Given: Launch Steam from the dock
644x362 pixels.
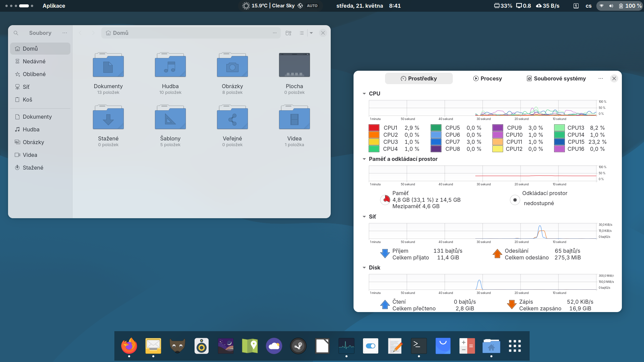Looking at the screenshot, I should pos(298,346).
